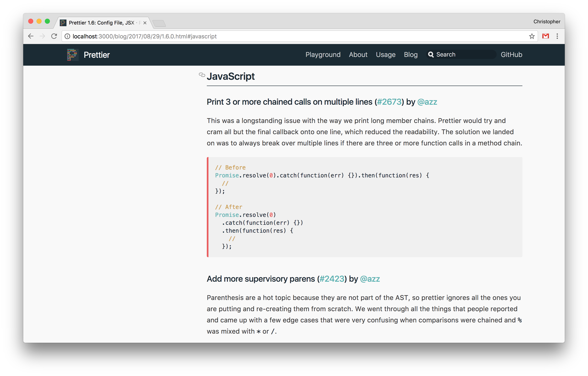The width and height of the screenshot is (588, 376).
Task: Click the Prettier logo icon
Action: [x=72, y=55]
